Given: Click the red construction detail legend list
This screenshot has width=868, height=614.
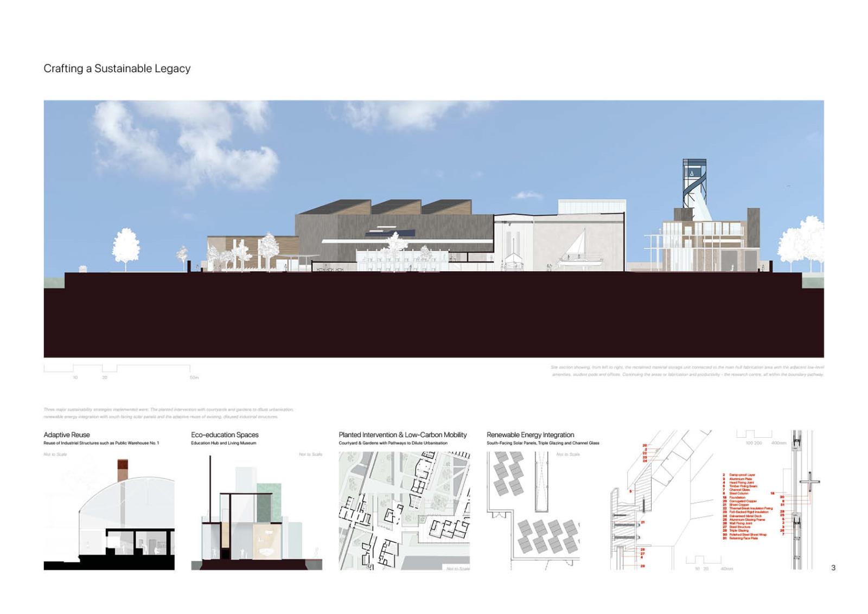Looking at the screenshot, I should [747, 507].
